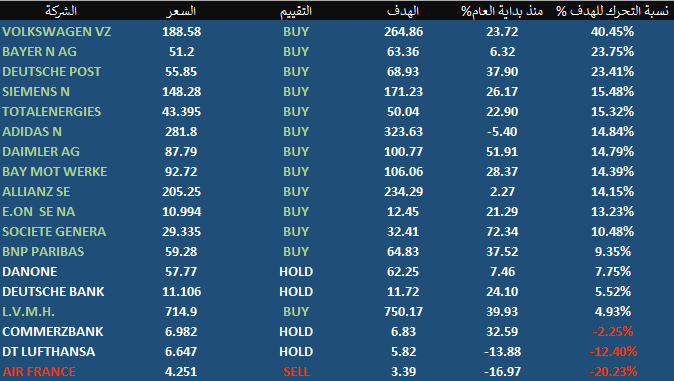Select the DANONE HOLD rating cell
674x381 pixels.
tap(296, 271)
